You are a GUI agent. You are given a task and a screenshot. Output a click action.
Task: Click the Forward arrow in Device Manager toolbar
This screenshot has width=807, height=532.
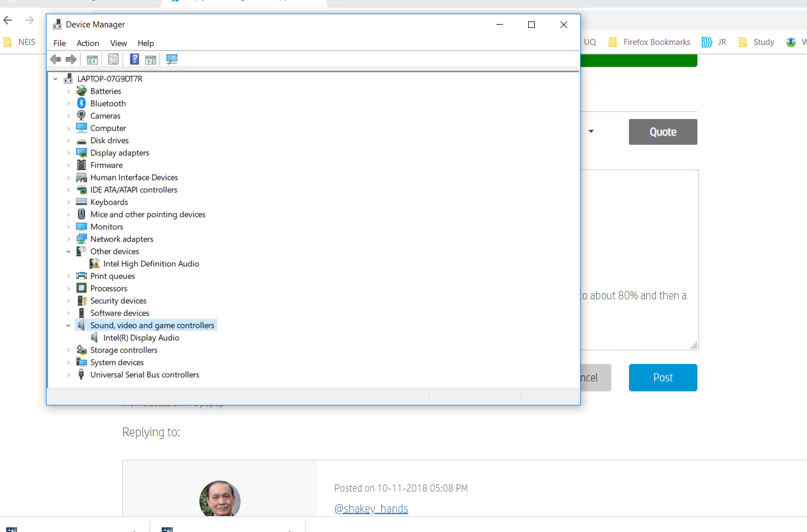71,59
